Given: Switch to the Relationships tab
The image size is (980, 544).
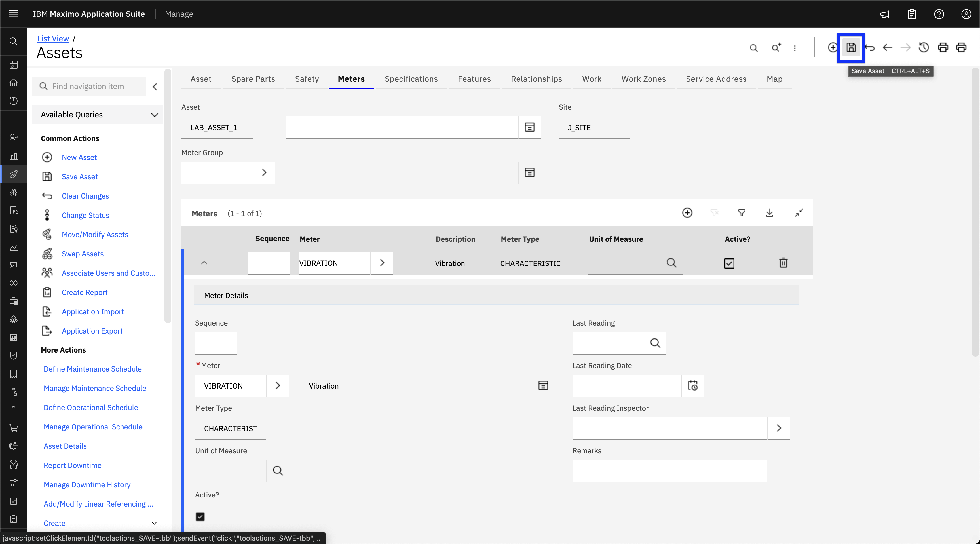Looking at the screenshot, I should pyautogui.click(x=536, y=79).
